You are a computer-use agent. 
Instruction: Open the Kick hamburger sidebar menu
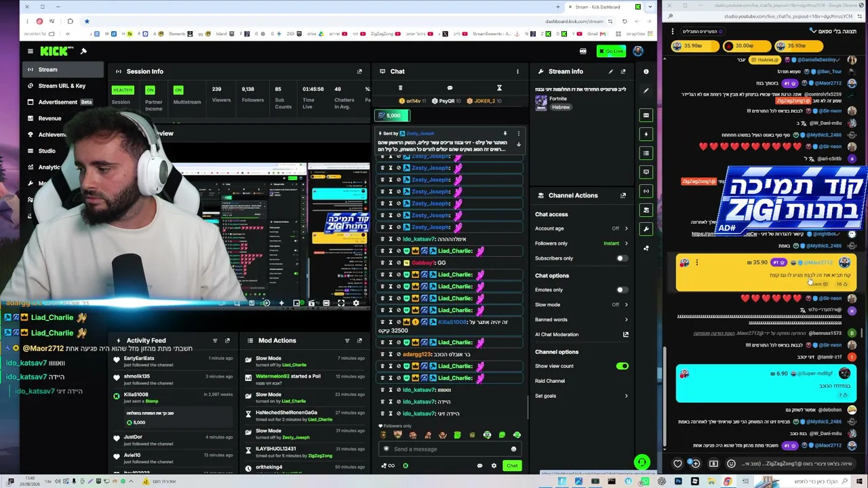click(x=30, y=51)
